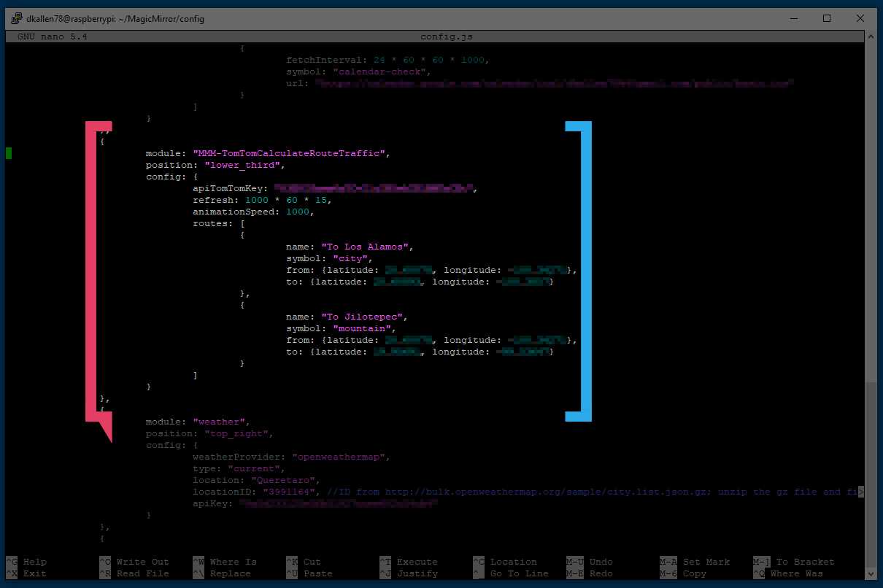The height and width of the screenshot is (588, 883).
Task: Click config: { under the TomTom module
Action: click(x=172, y=177)
